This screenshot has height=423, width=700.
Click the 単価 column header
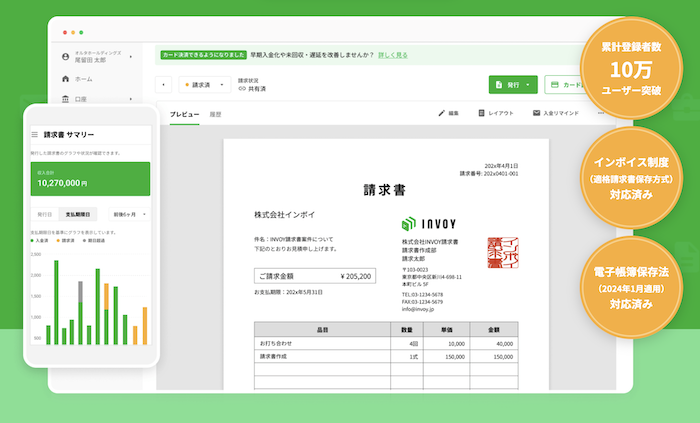click(446, 330)
